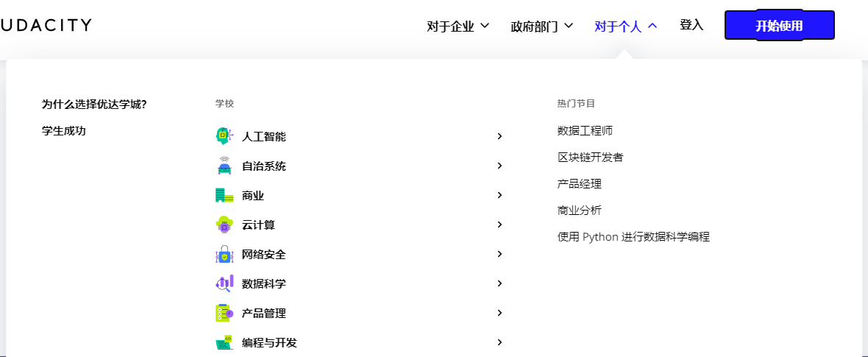The width and height of the screenshot is (868, 357).
Task: Expand the 网络安全 row arrow
Action: (x=499, y=254)
